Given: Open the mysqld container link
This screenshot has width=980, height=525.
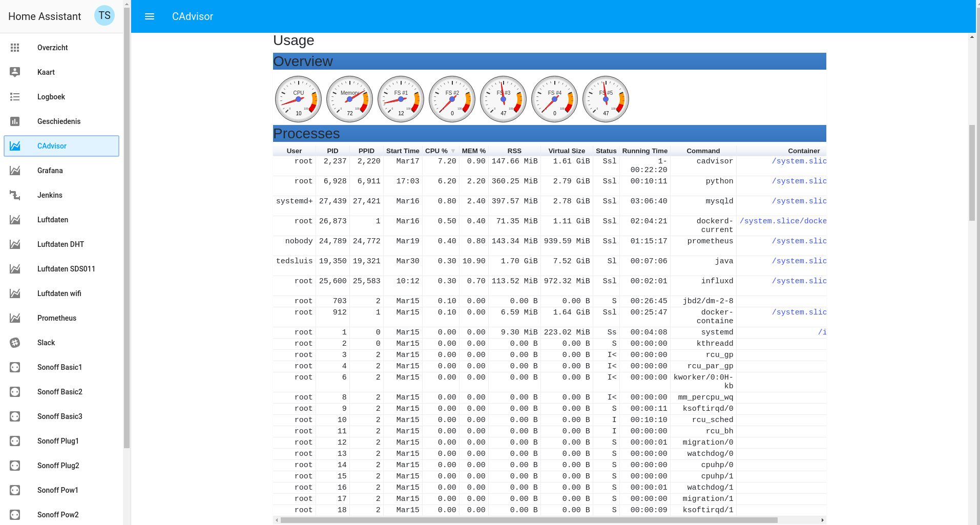Looking at the screenshot, I should 799,201.
